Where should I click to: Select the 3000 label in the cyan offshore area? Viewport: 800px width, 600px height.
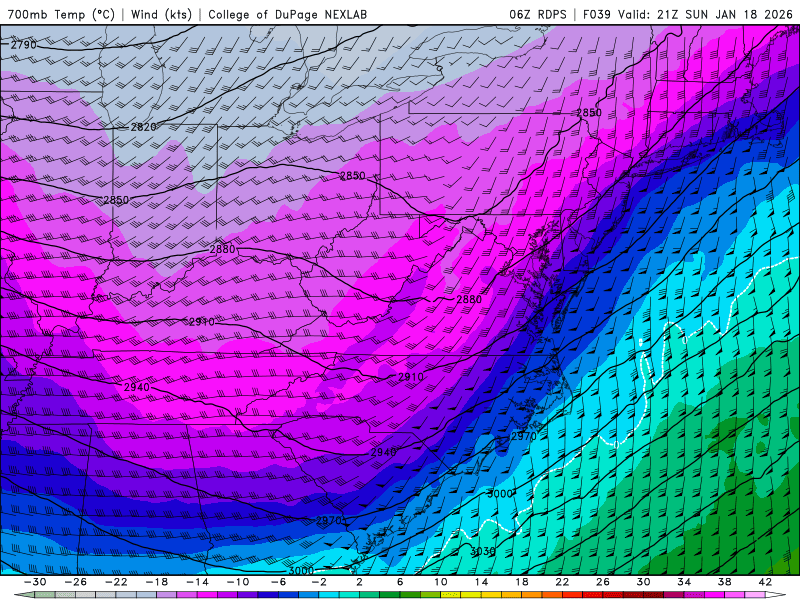pyautogui.click(x=500, y=493)
